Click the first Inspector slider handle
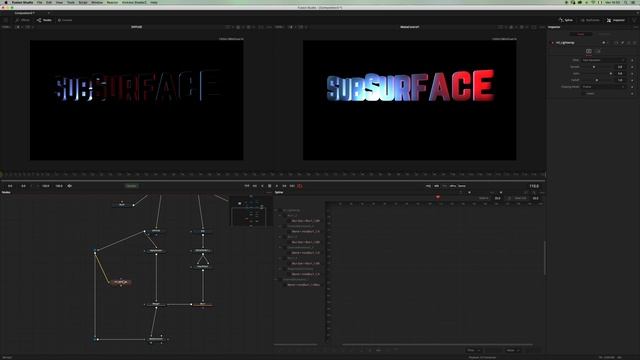 [594, 67]
